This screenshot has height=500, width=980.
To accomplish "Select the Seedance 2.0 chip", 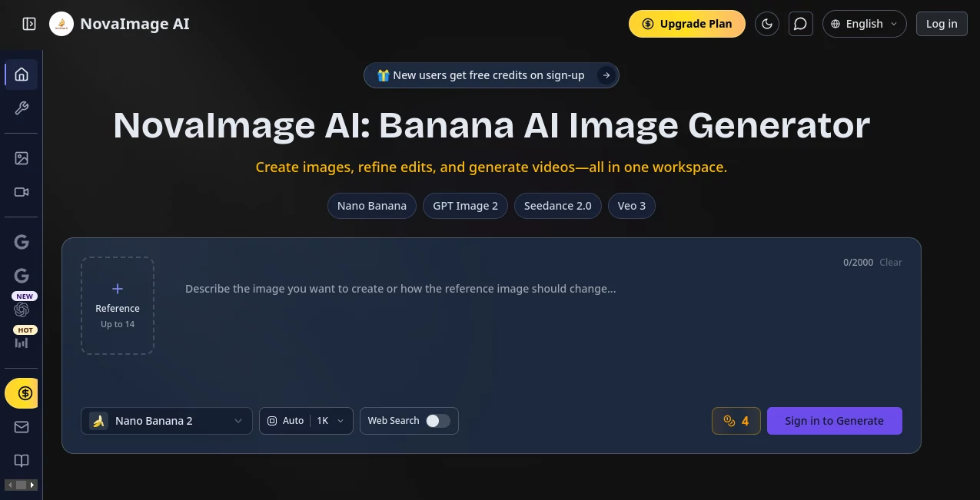I will 558,206.
